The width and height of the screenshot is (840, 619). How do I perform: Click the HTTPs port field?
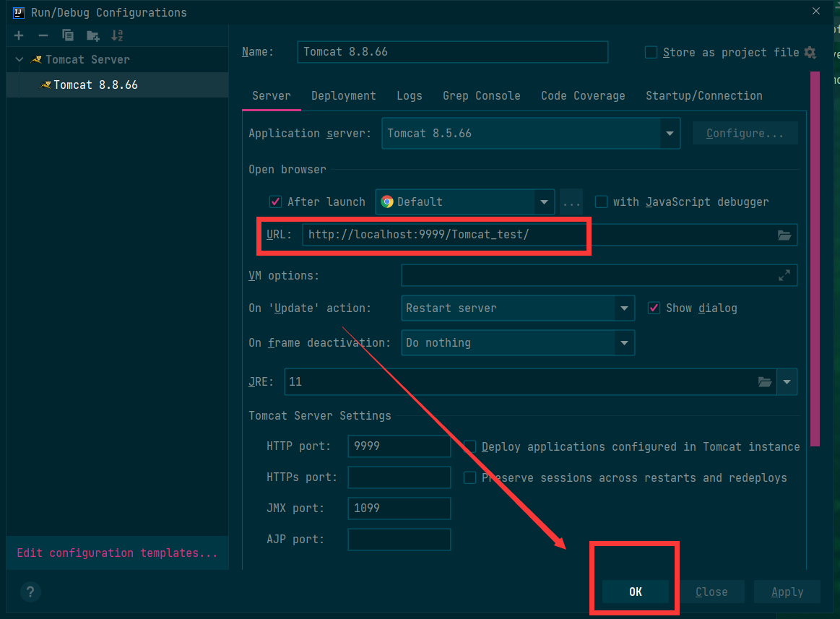coord(399,477)
